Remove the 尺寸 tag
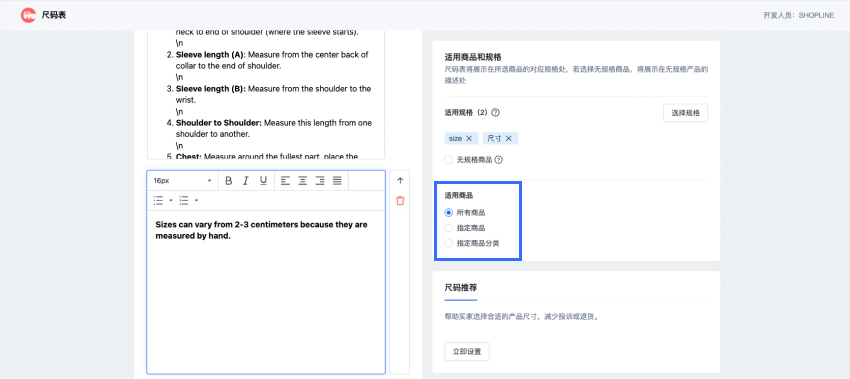The image size is (850, 379). pyautogui.click(x=508, y=138)
